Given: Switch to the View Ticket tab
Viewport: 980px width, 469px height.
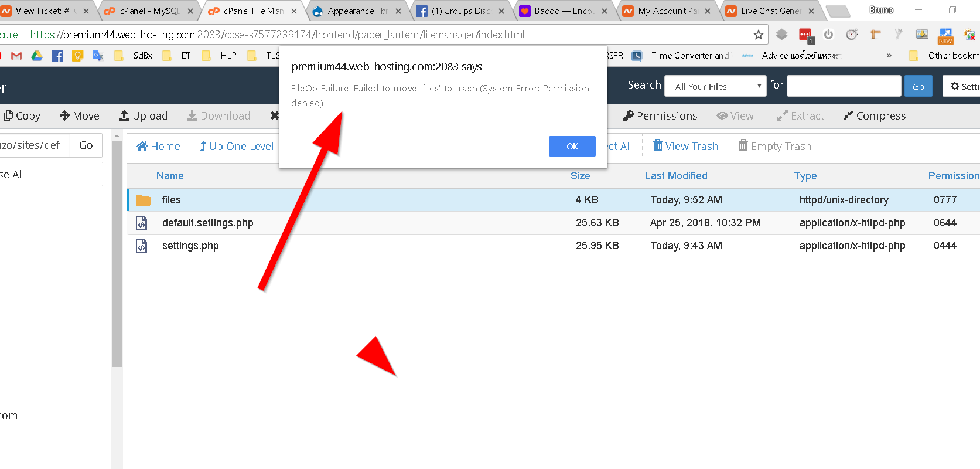Looking at the screenshot, I should tap(46, 11).
